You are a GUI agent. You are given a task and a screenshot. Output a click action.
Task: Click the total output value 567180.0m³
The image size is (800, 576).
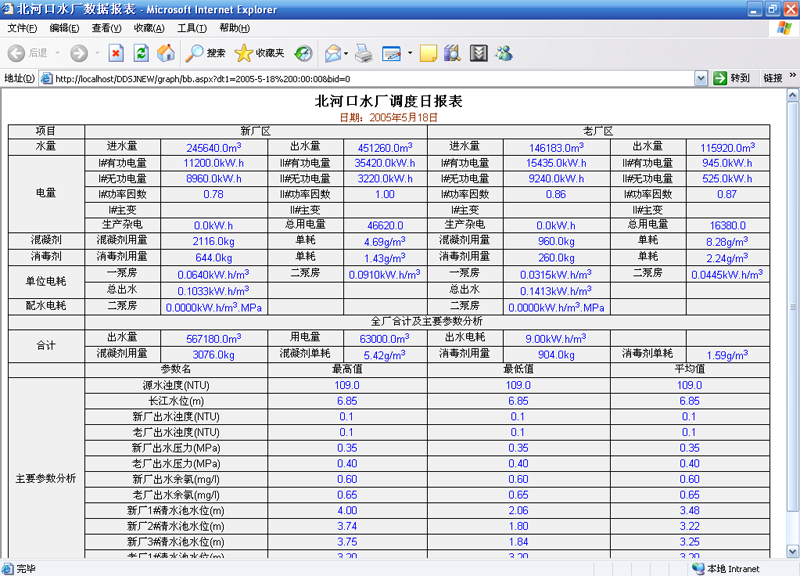pos(214,338)
